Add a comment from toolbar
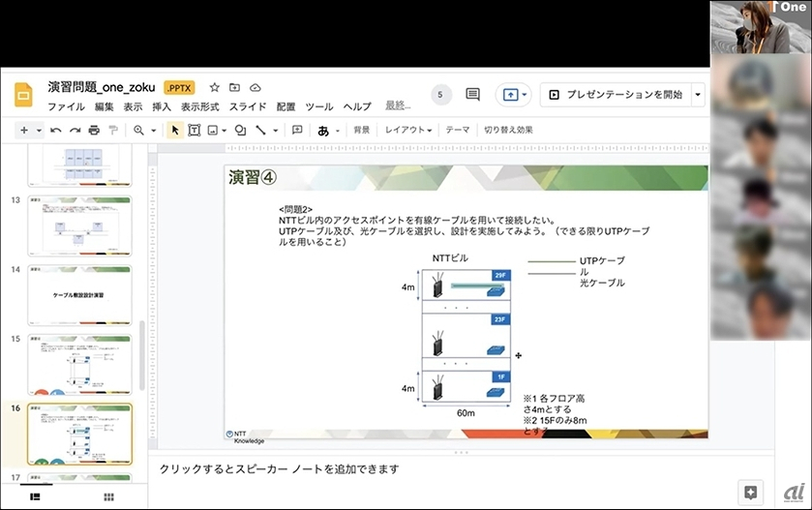 [297, 130]
